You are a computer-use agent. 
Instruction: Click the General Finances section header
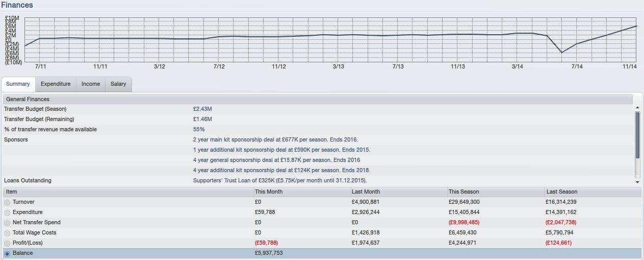click(318, 99)
